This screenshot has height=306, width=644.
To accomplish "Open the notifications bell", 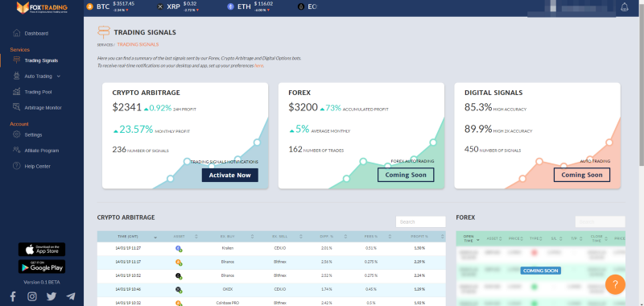I will click(x=625, y=7).
